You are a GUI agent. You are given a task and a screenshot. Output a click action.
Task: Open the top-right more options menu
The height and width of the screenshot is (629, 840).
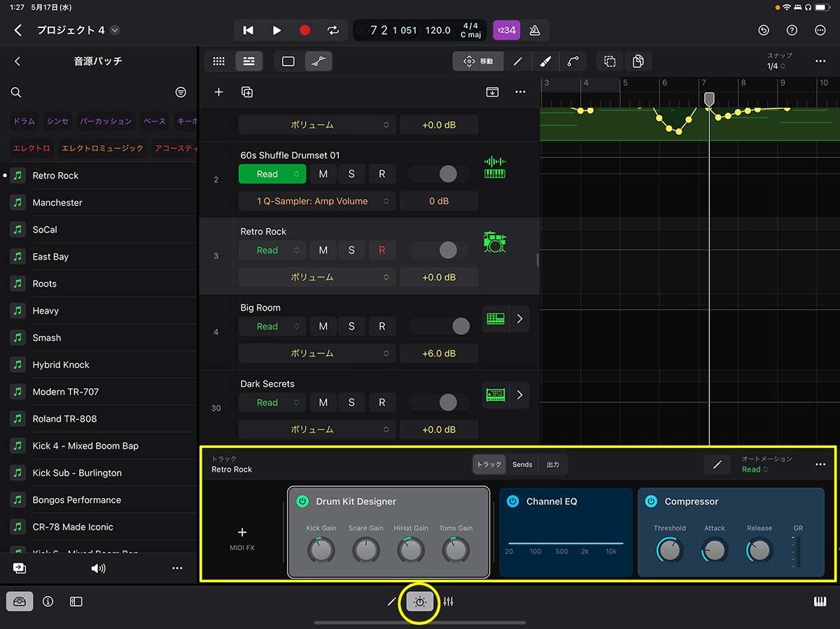820,30
